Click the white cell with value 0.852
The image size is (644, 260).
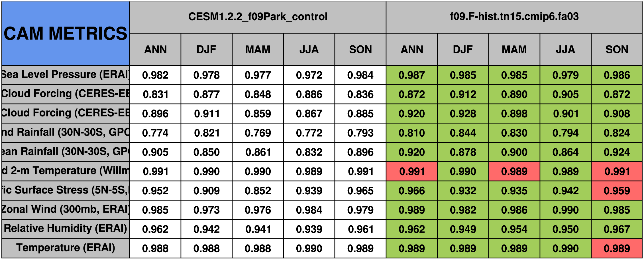(x=258, y=191)
